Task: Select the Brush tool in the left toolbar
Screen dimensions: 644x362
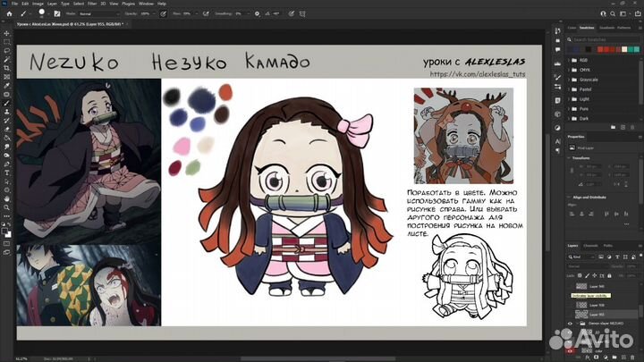Action: pos(6,103)
